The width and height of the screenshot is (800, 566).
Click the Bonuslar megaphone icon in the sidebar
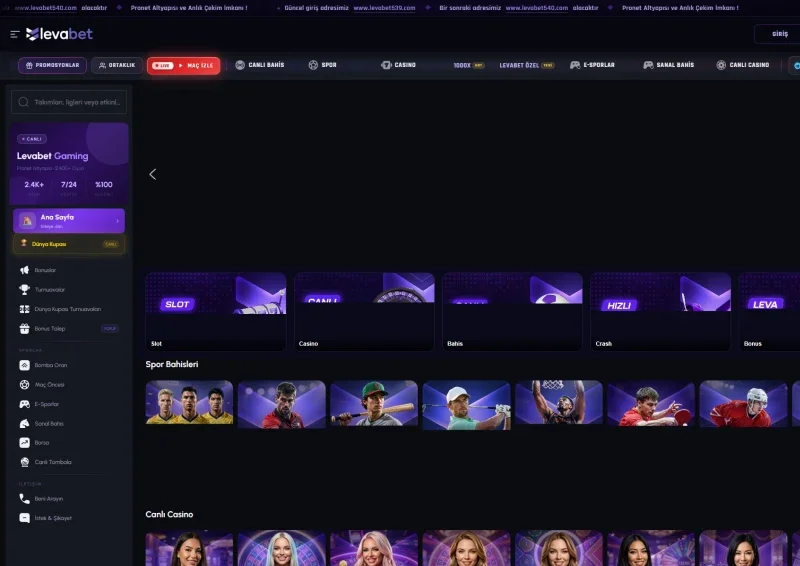click(x=24, y=270)
